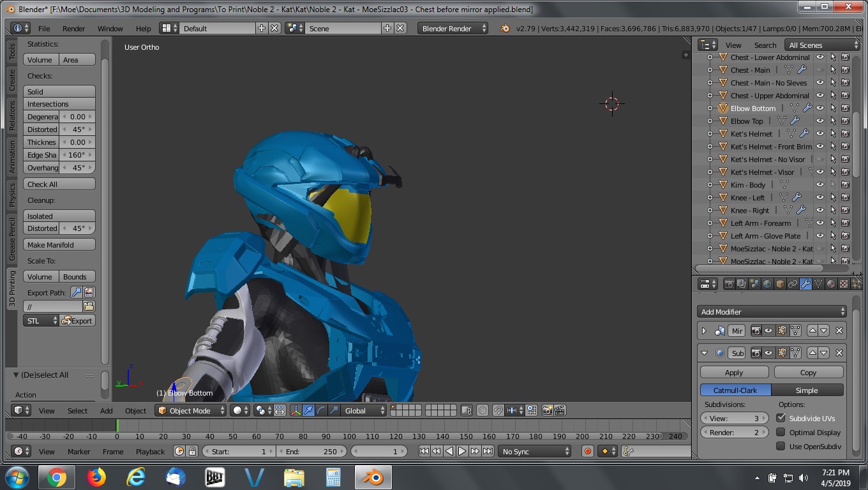Enable the Optimal Display checkbox
This screenshot has height=490, width=868.
tap(781, 432)
